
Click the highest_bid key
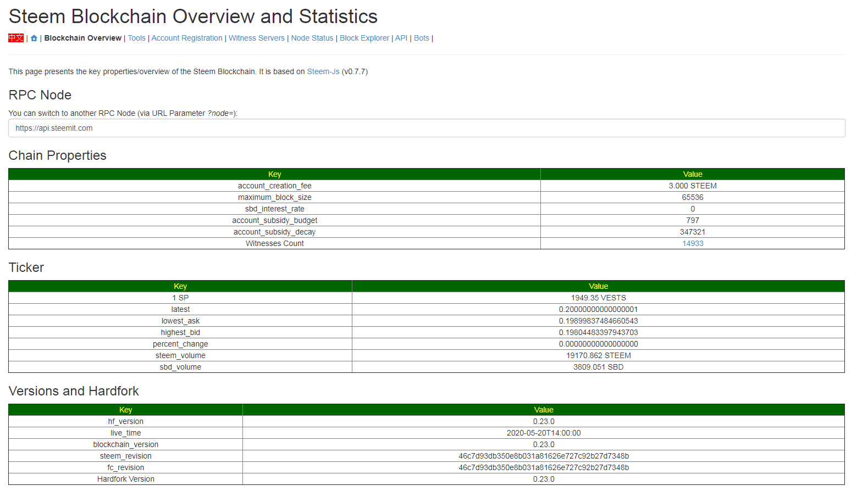[x=180, y=332]
